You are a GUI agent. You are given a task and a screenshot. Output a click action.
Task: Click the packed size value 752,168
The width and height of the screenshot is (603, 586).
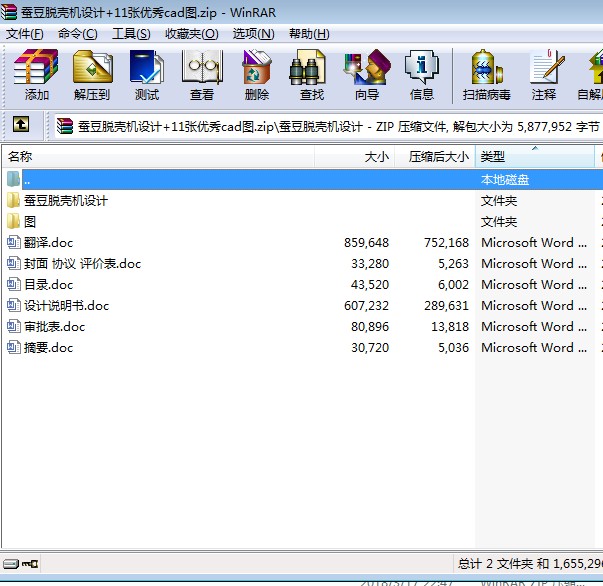(446, 243)
